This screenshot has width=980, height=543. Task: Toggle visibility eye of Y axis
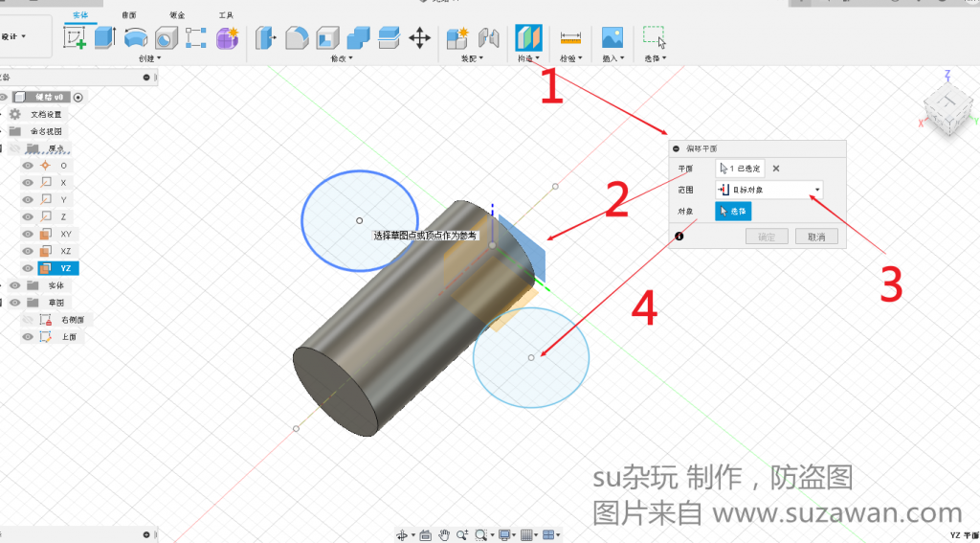coord(28,199)
